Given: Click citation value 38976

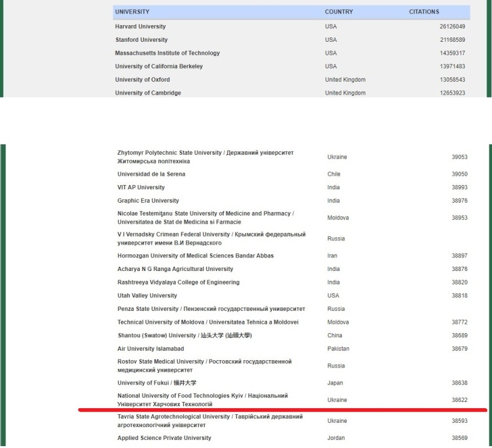Looking at the screenshot, I should [459, 200].
